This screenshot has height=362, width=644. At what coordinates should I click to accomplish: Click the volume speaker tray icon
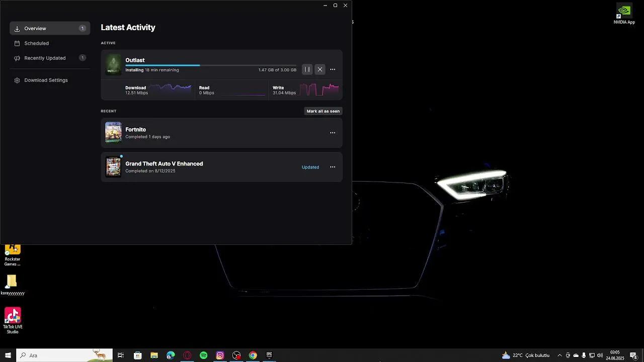tap(600, 355)
